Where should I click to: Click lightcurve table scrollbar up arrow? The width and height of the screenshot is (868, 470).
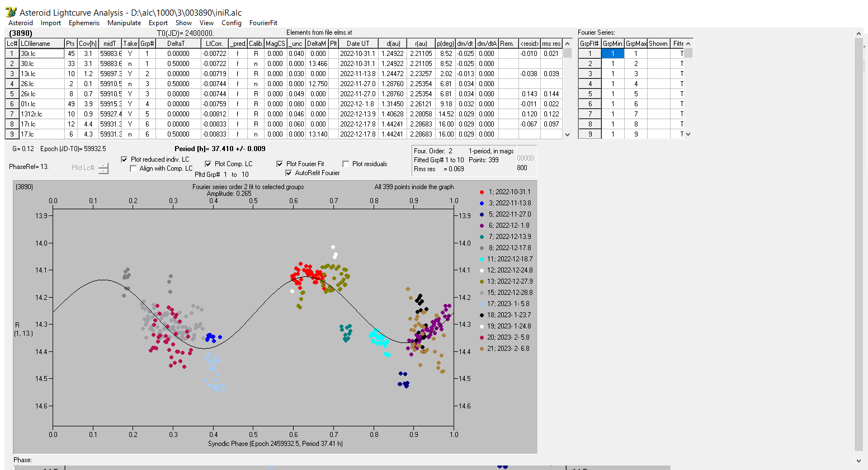(568, 43)
